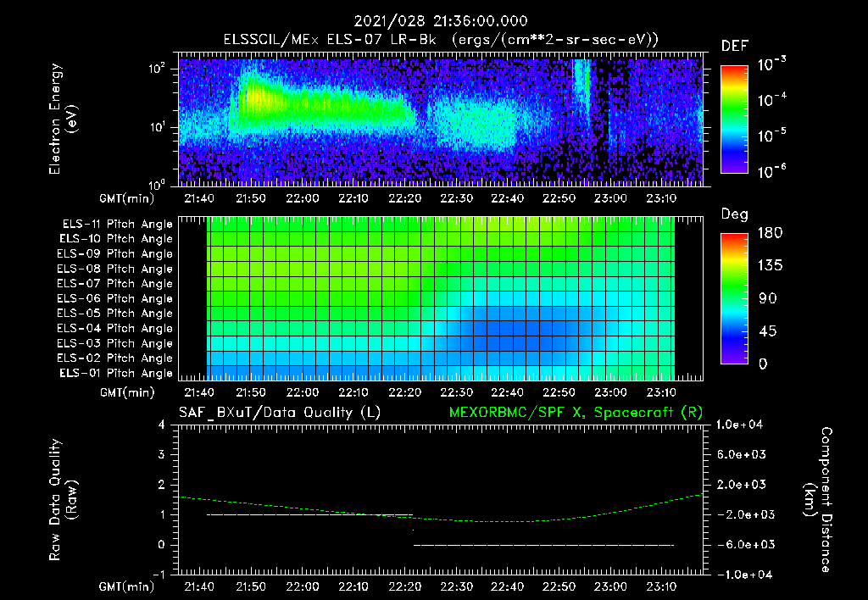Click 135 on the Deg colorbar scale
Screen dimensions: 868x600
[x=771, y=266]
